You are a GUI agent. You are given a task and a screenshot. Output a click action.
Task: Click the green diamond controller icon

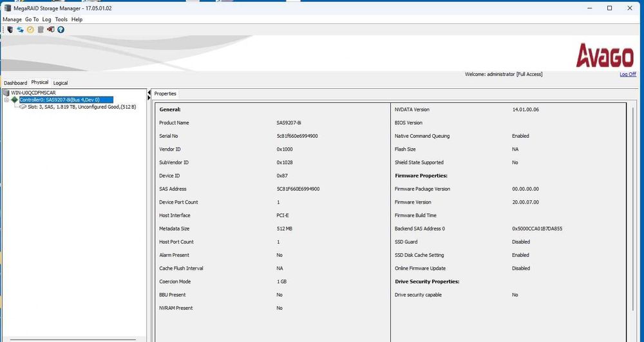click(15, 100)
